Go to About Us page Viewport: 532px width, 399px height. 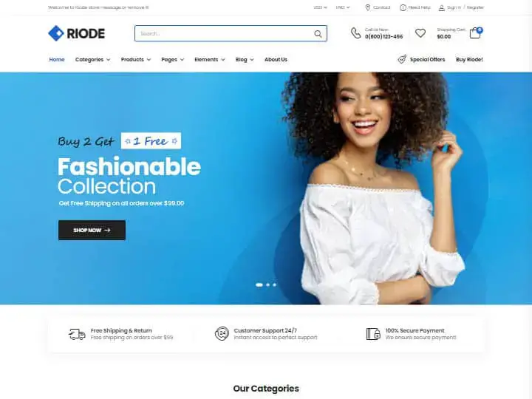276,59
